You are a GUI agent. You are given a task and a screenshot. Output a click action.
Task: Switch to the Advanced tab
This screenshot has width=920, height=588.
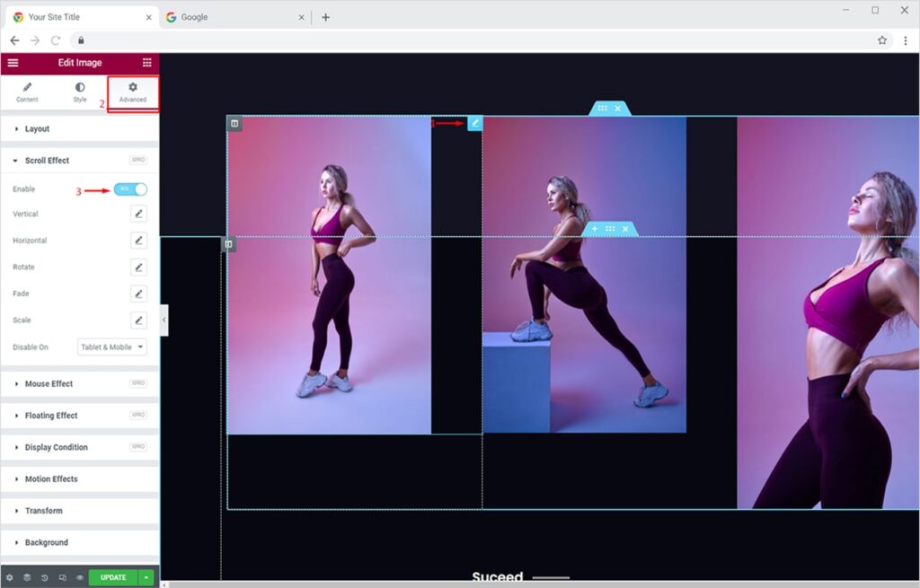pos(133,92)
